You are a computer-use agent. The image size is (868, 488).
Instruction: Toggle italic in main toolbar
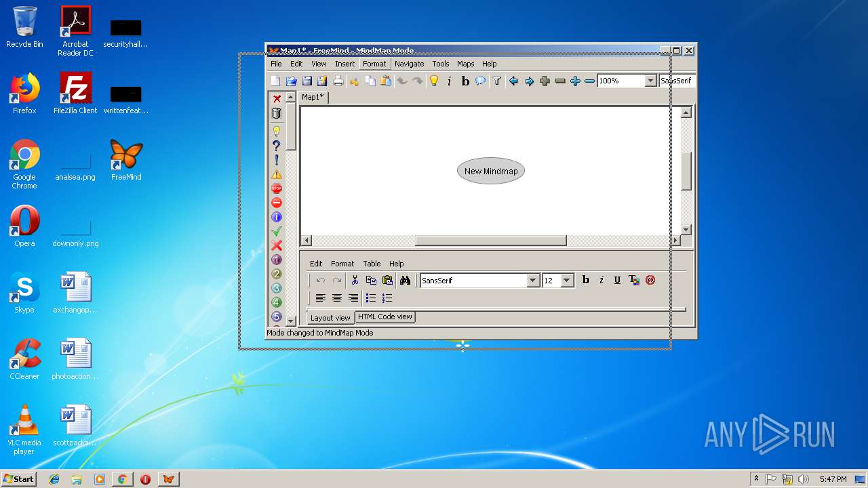click(449, 81)
